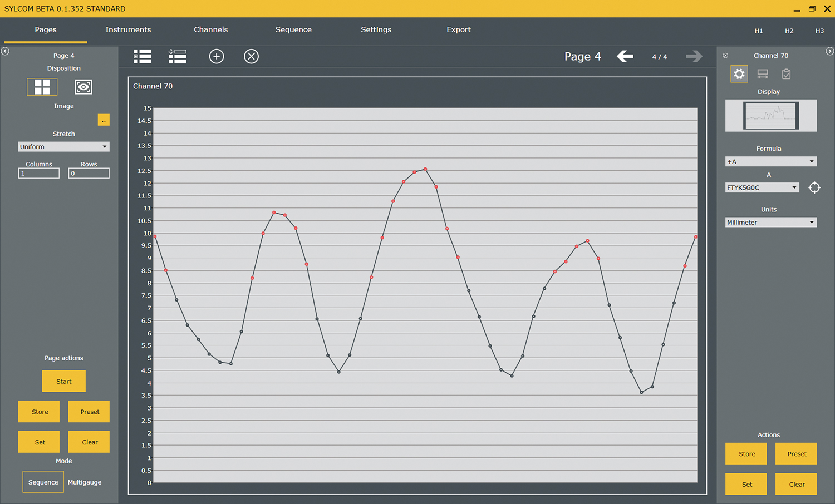Click the Rows input field

click(89, 174)
